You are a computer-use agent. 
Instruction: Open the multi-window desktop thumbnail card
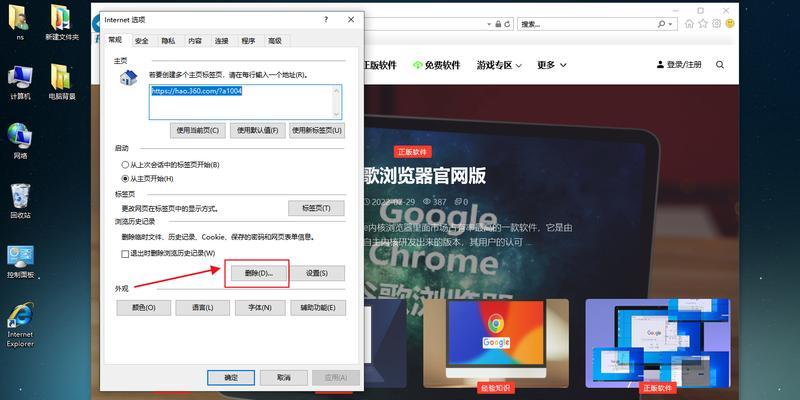coord(658,343)
